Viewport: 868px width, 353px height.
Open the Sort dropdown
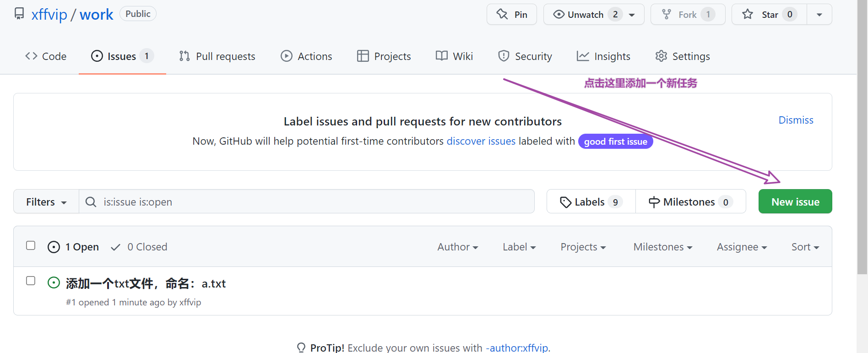[805, 247]
